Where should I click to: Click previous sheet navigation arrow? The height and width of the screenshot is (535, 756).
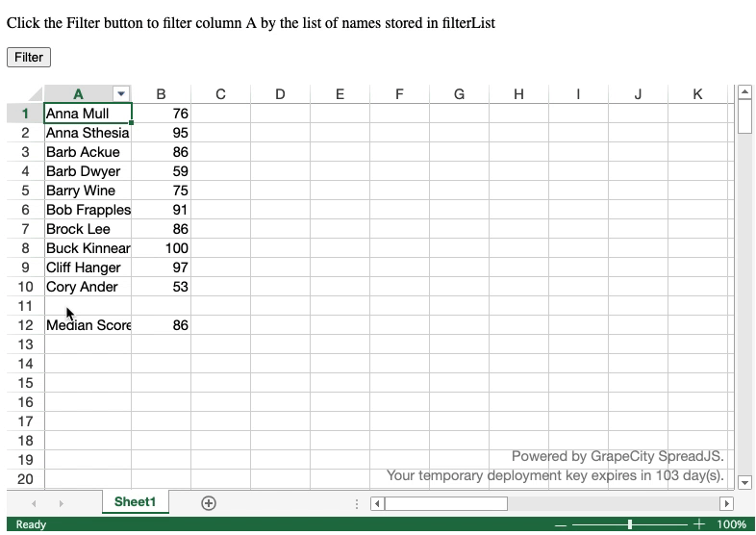[35, 503]
